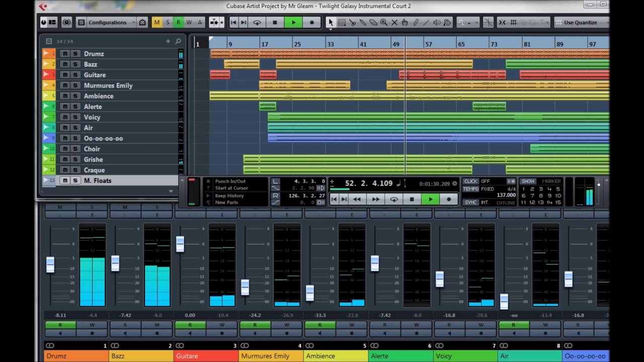
Task: Click Fast Forward in the transport panel
Action: tap(375, 199)
